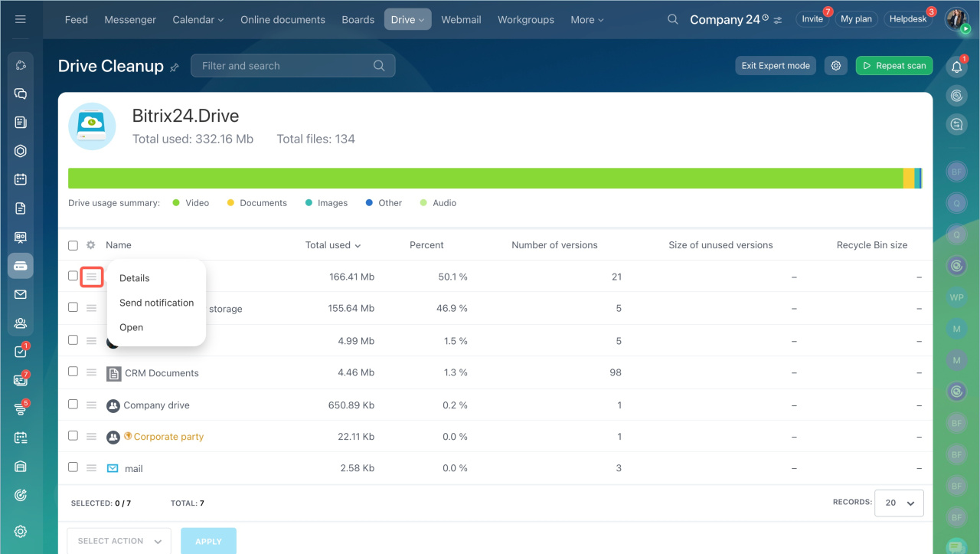
Task: Click the WP avatar in right panel
Action: coord(956,297)
